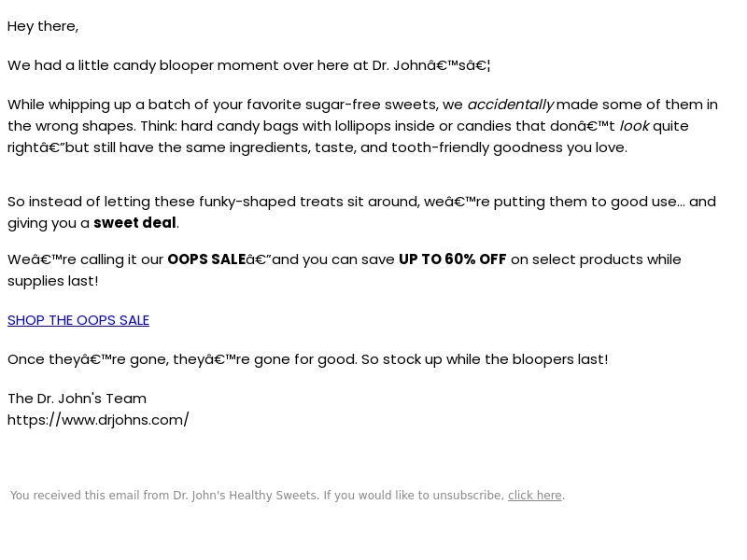The image size is (747, 560).
Task: Click 'You received this email' footer text
Action: (76, 496)
